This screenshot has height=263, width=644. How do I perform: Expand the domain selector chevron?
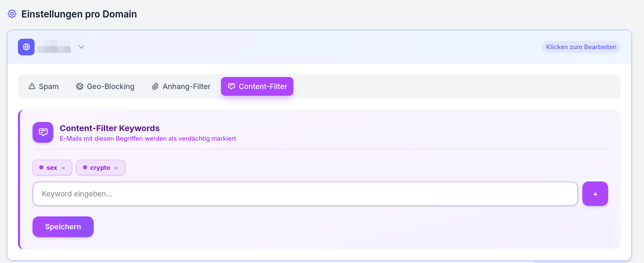(x=81, y=47)
